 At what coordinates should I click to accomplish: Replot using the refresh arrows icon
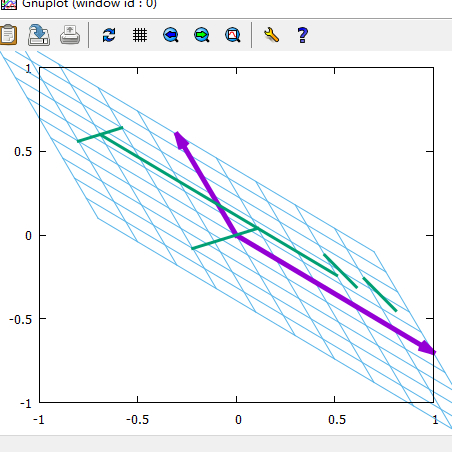tap(109, 35)
